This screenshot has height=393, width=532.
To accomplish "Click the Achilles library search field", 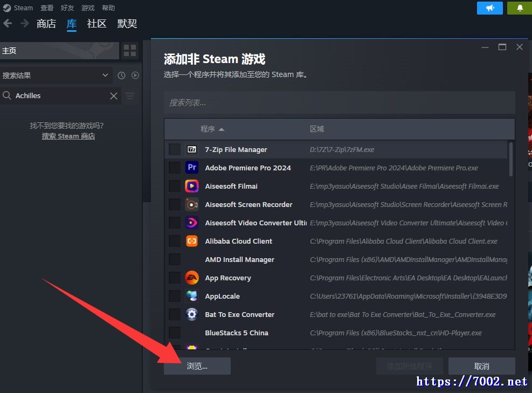I will click(60, 96).
